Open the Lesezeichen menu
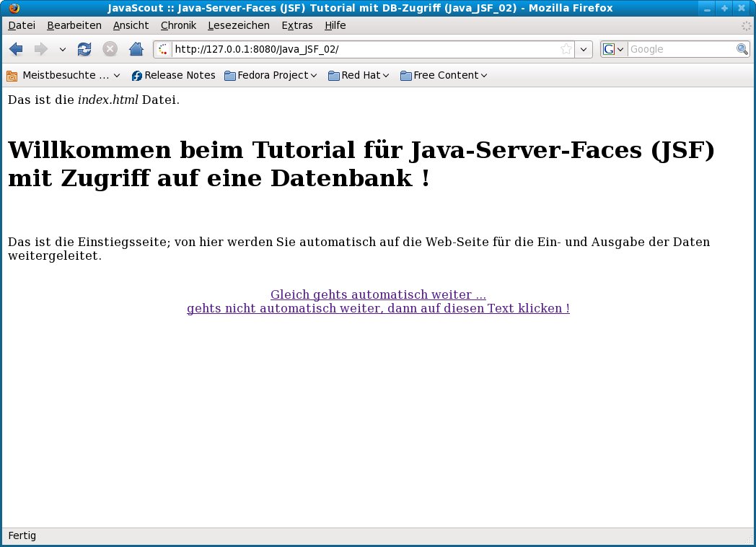Image resolution: width=756 pixels, height=547 pixels. pos(238,25)
